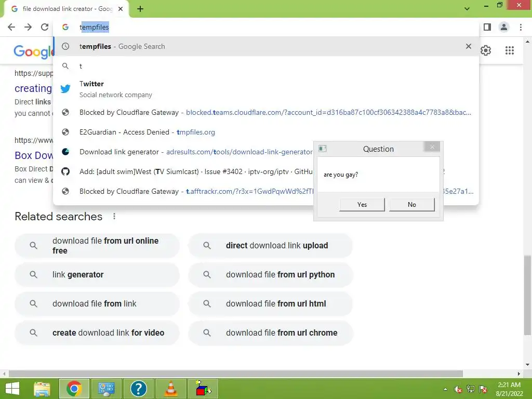Click the Question dialog title icon

(322, 149)
